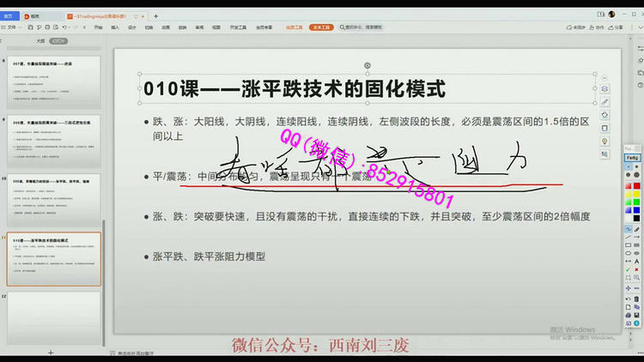Switch to the 插入 ribbon tab
644x362 pixels.
[x=116, y=27]
